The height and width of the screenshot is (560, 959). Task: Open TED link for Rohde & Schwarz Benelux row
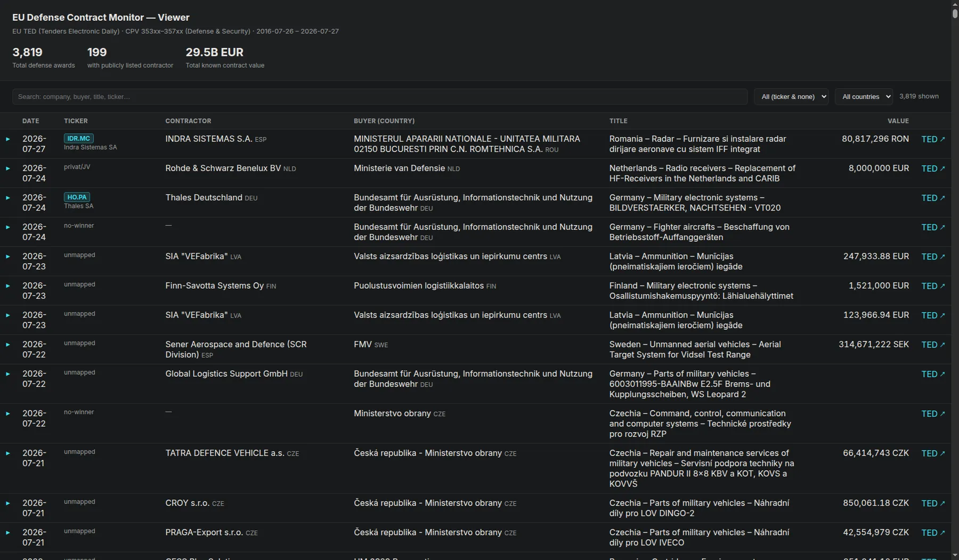(933, 168)
